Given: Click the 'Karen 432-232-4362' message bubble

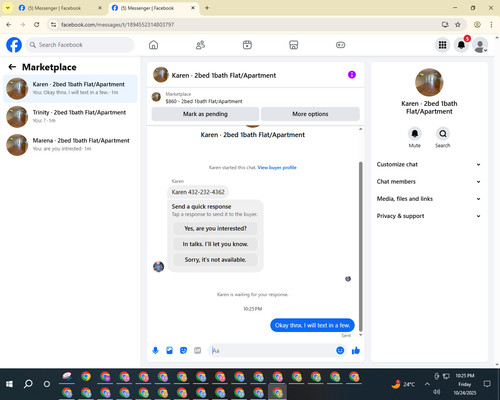Looking at the screenshot, I should point(198,192).
